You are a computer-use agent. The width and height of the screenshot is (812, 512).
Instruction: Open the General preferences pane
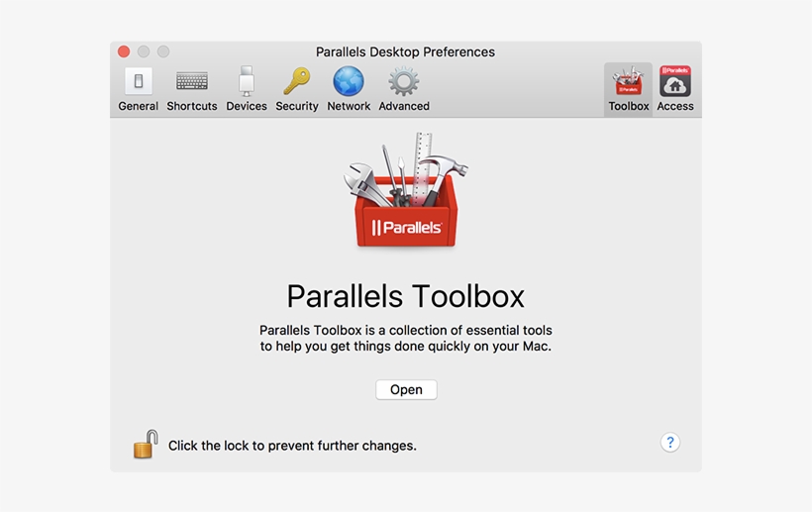(x=139, y=89)
